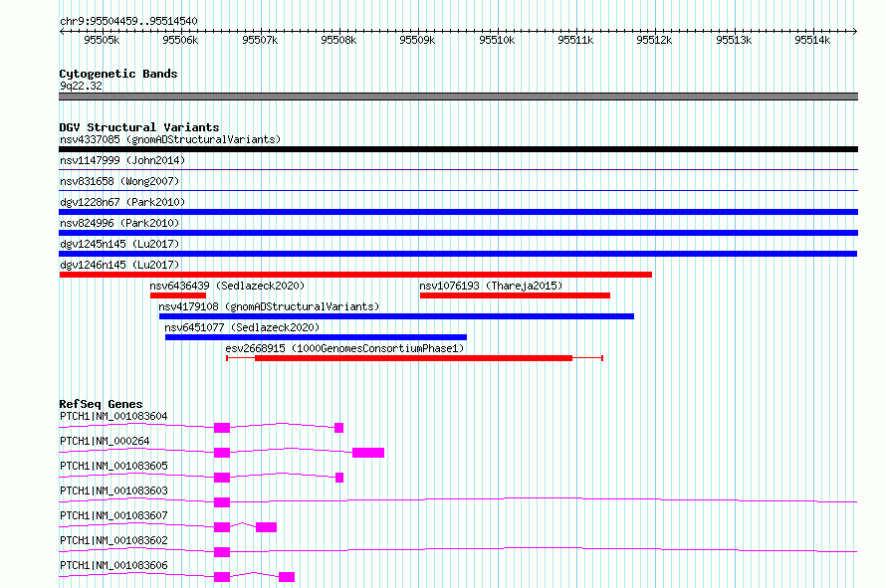Click the 95507k ruler tick label
This screenshot has height=588, width=886.
coord(260,40)
